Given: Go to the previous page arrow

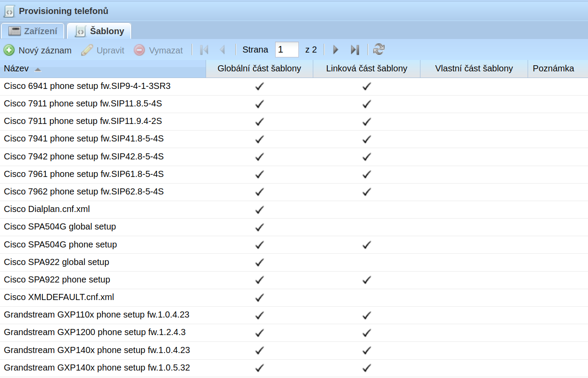Looking at the screenshot, I should tap(222, 50).
